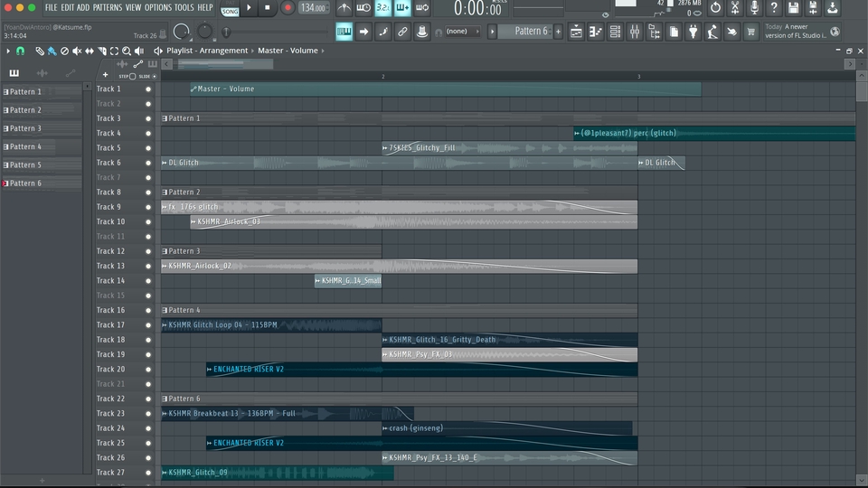Toggle the STEP checkbox
The image size is (868, 488).
132,76
